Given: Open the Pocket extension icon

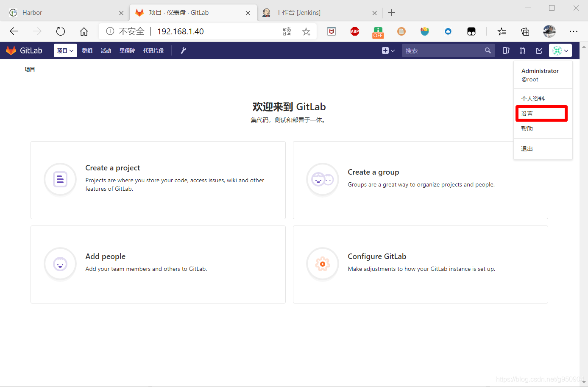Looking at the screenshot, I should 332,31.
